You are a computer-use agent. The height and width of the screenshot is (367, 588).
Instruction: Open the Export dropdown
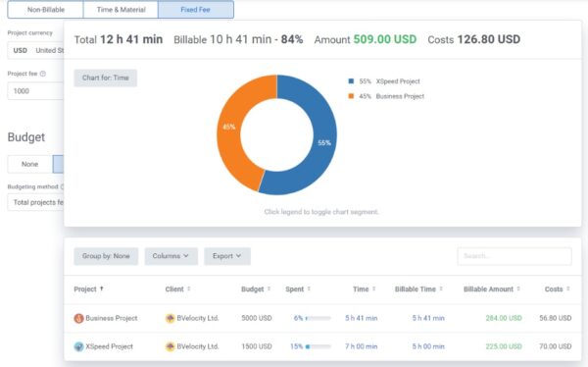tap(227, 256)
